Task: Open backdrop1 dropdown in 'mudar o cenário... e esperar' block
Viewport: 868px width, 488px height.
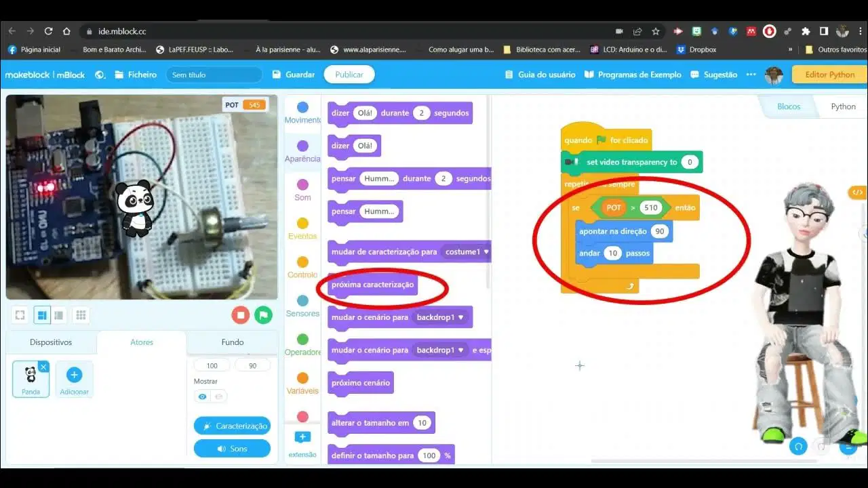Action: click(x=440, y=350)
